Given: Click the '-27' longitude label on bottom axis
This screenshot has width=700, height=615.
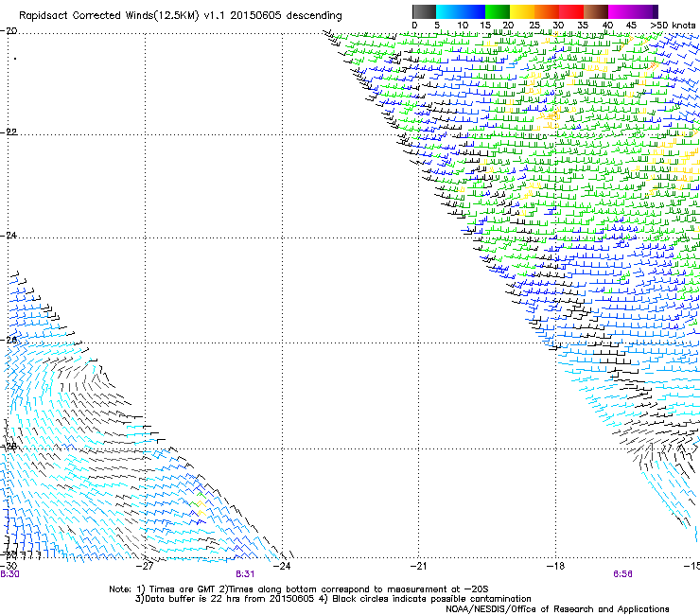Looking at the screenshot, I should [x=145, y=566].
